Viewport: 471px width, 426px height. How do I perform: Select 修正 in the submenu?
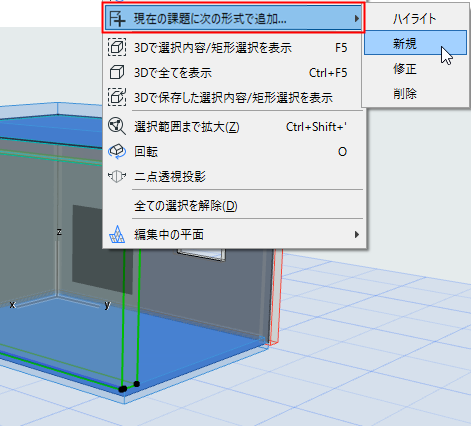[x=415, y=69]
